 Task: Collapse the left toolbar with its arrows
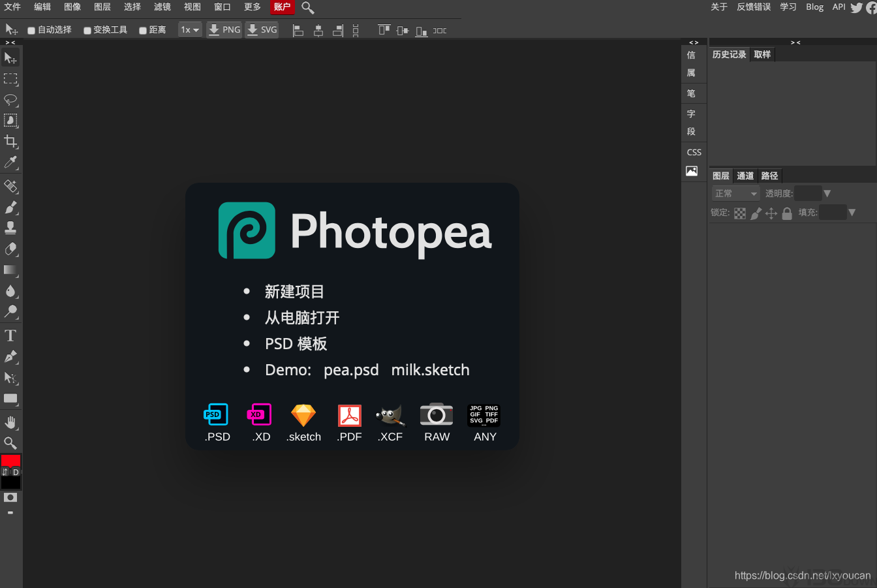click(10, 42)
